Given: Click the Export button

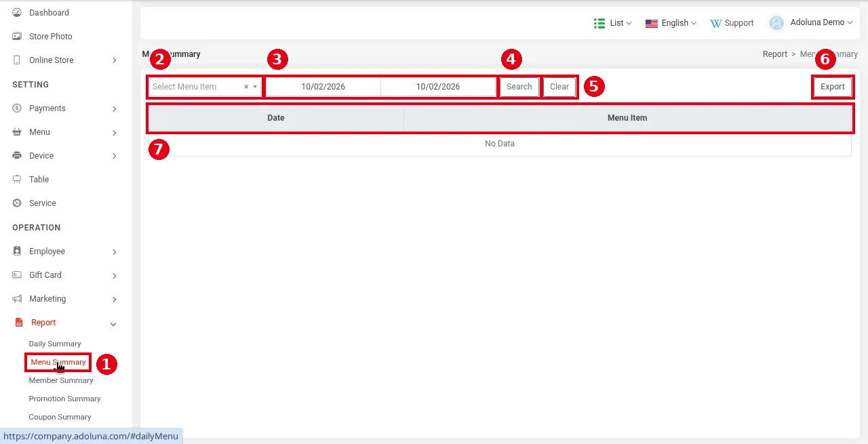Looking at the screenshot, I should click(833, 87).
